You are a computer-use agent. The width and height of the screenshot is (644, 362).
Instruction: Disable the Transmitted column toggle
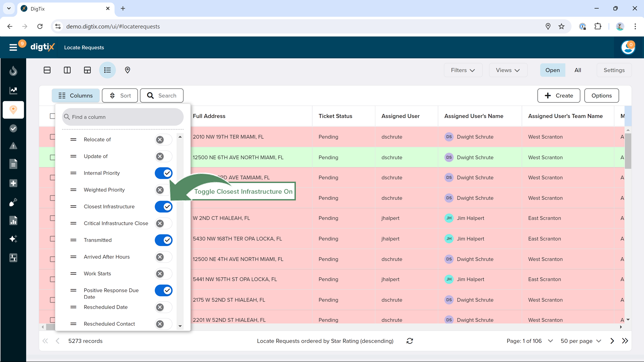pos(164,240)
